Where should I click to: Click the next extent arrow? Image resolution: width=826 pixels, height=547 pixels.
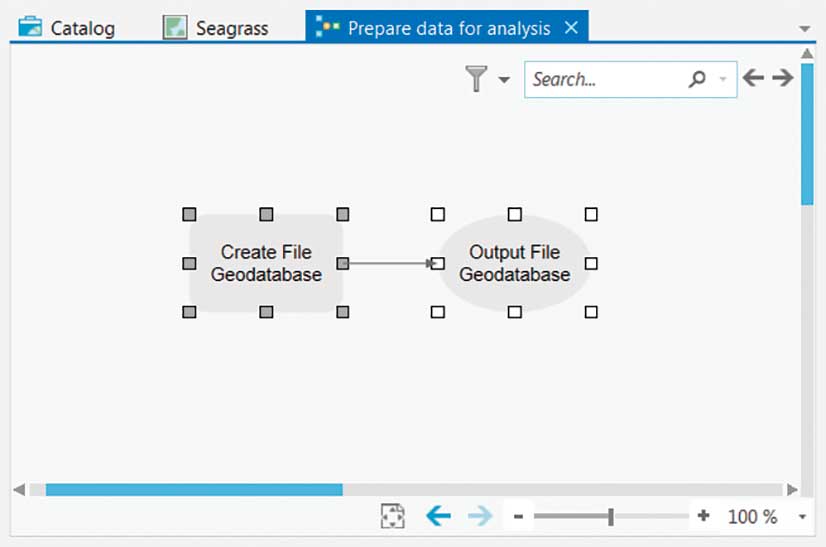[480, 516]
